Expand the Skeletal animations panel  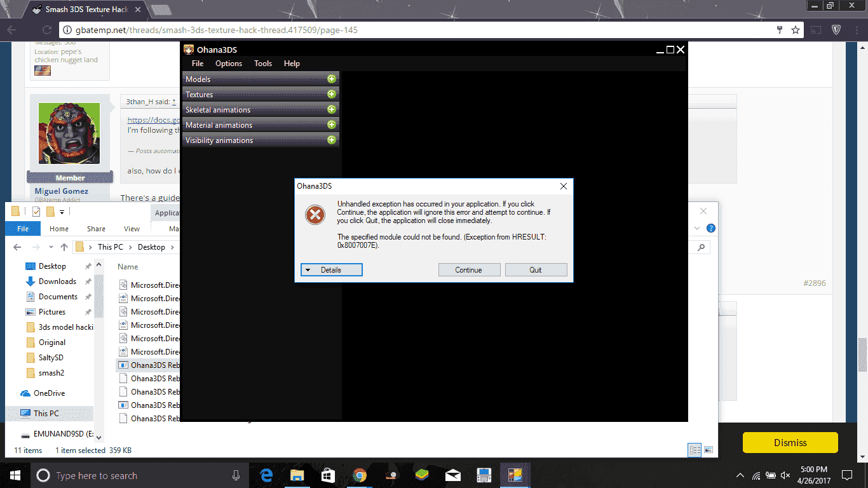tap(331, 110)
